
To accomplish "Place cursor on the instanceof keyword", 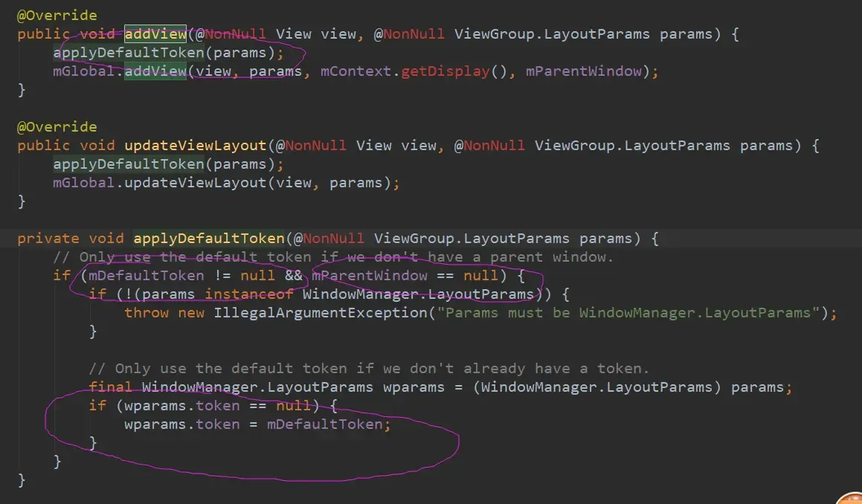I will click(249, 294).
